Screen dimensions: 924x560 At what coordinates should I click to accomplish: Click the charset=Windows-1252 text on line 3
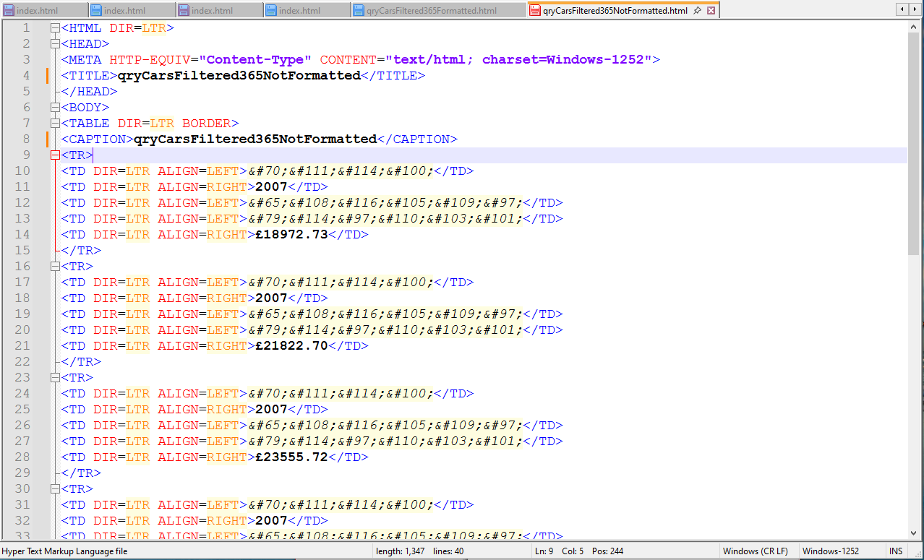[x=562, y=59]
